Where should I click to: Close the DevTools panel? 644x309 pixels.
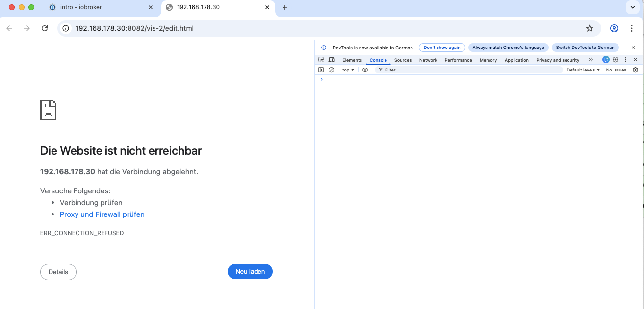pos(635,60)
